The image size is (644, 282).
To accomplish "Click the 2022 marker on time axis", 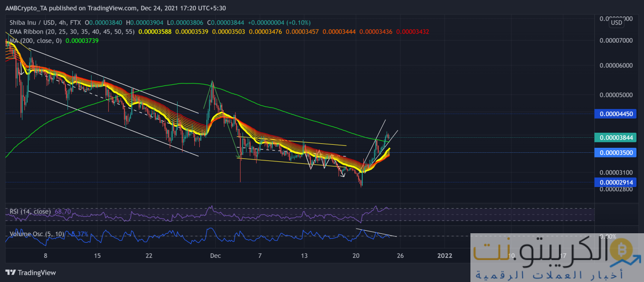I will click(444, 256).
